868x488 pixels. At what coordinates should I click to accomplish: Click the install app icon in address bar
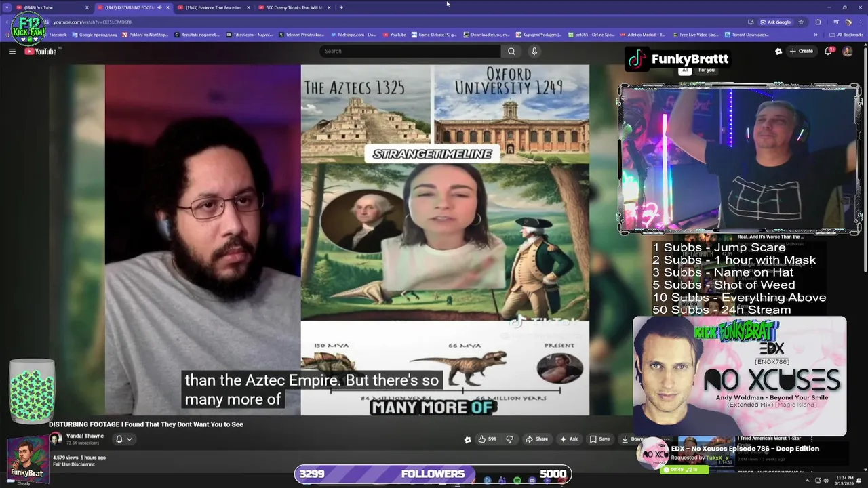pyautogui.click(x=750, y=22)
